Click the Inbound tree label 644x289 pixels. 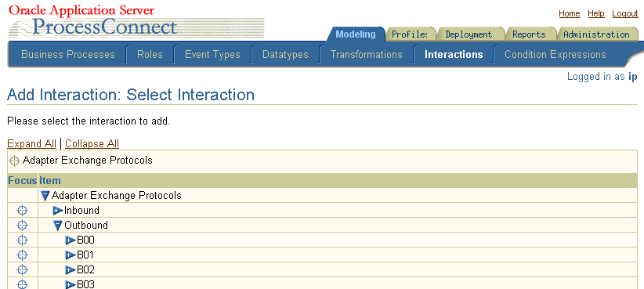pos(81,211)
